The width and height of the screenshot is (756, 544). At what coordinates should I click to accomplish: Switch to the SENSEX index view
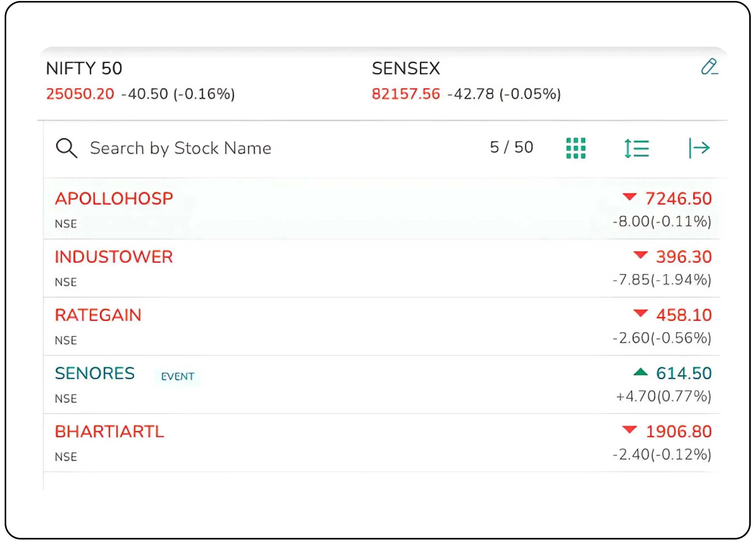[406, 69]
